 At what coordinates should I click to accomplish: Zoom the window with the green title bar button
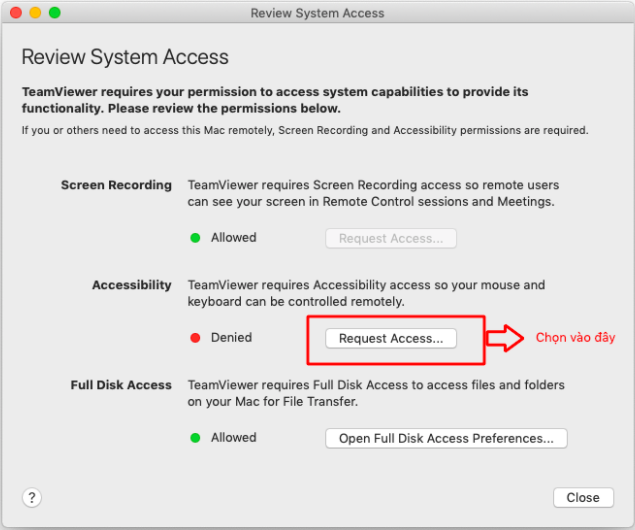(54, 13)
